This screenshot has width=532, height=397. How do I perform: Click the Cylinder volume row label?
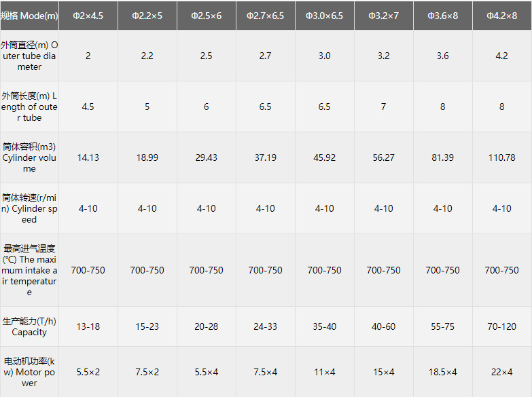point(30,157)
